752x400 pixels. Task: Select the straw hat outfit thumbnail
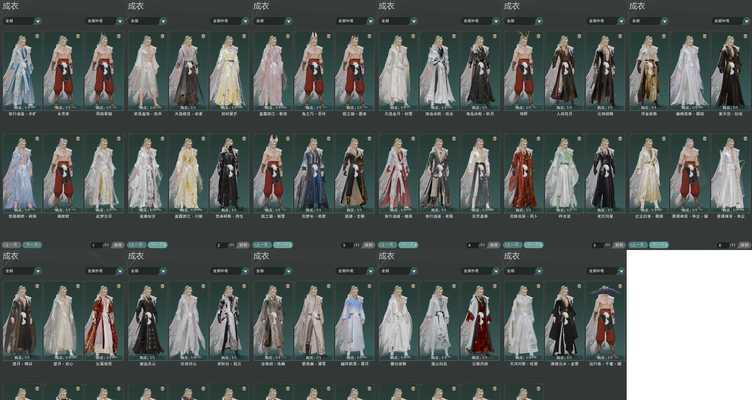click(603, 322)
